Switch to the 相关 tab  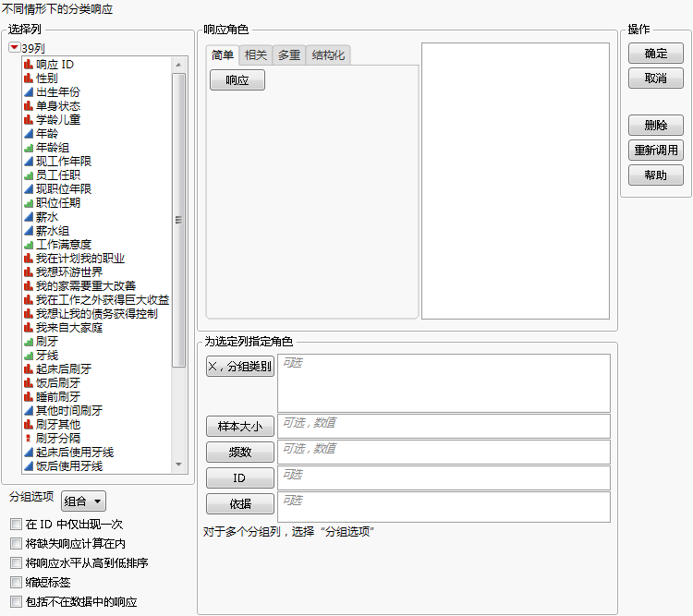[256, 55]
